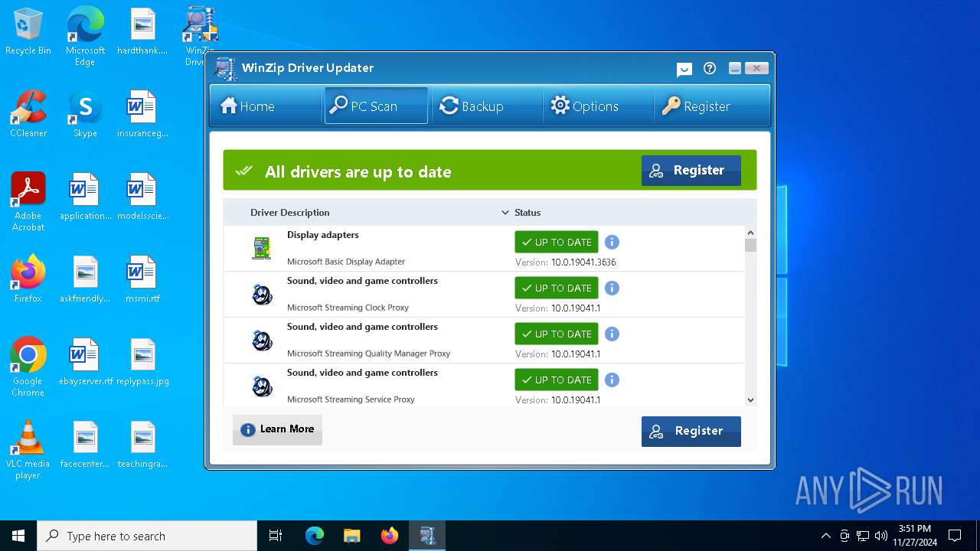This screenshot has width=980, height=551.
Task: Select the msmi.rtf desktop file
Action: (x=142, y=279)
